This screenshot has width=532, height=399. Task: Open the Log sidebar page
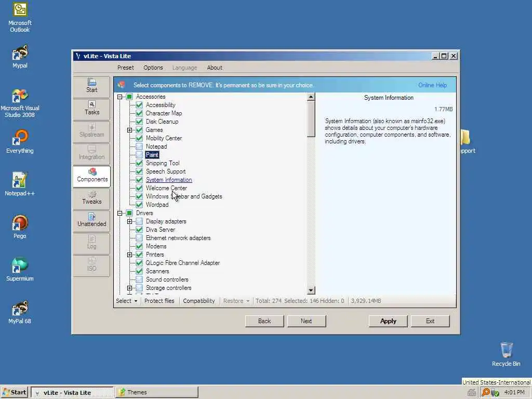click(x=91, y=243)
